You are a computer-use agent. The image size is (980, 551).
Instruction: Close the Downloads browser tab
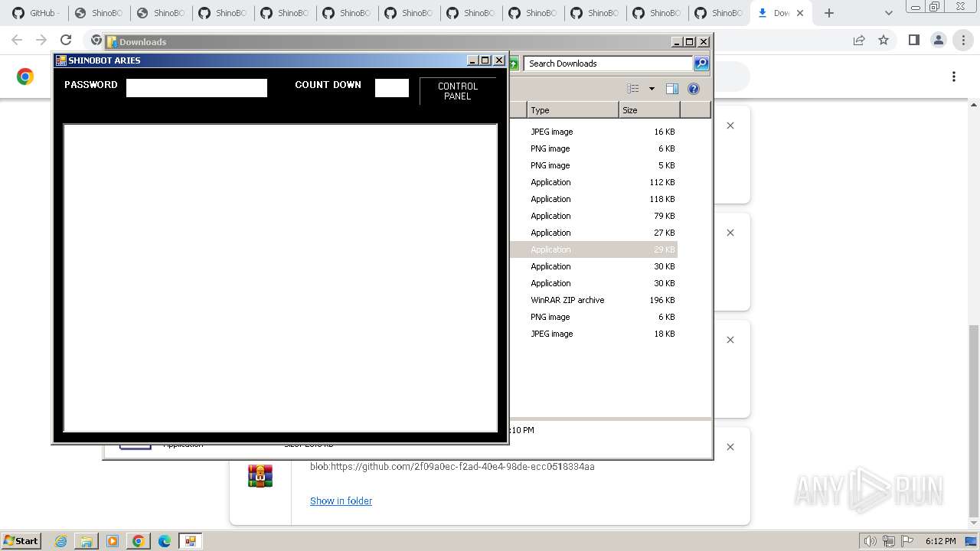point(800,13)
